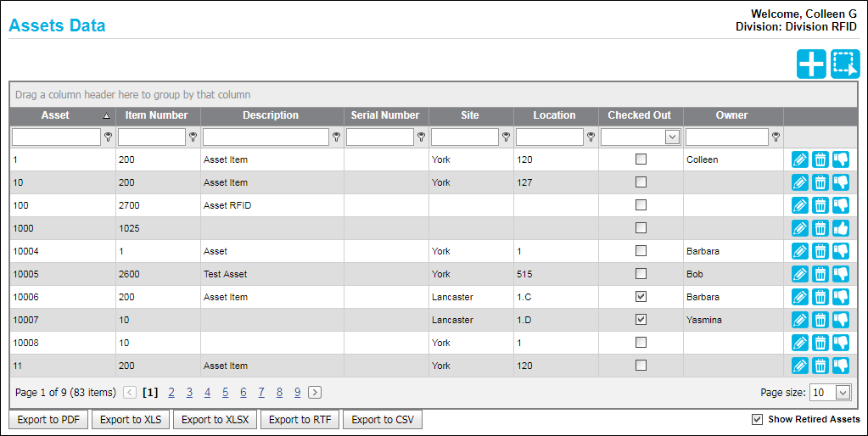
Task: Sort by Asset column header arrow
Action: [x=106, y=116]
